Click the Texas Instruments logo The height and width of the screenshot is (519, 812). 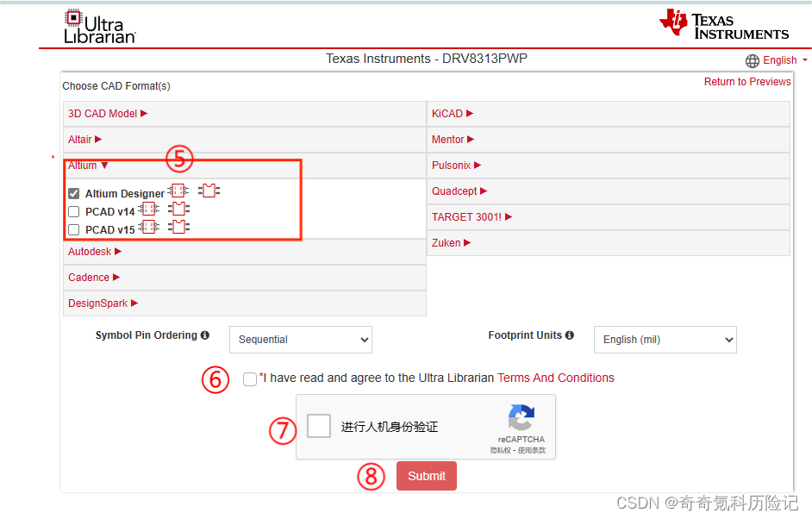(x=724, y=24)
